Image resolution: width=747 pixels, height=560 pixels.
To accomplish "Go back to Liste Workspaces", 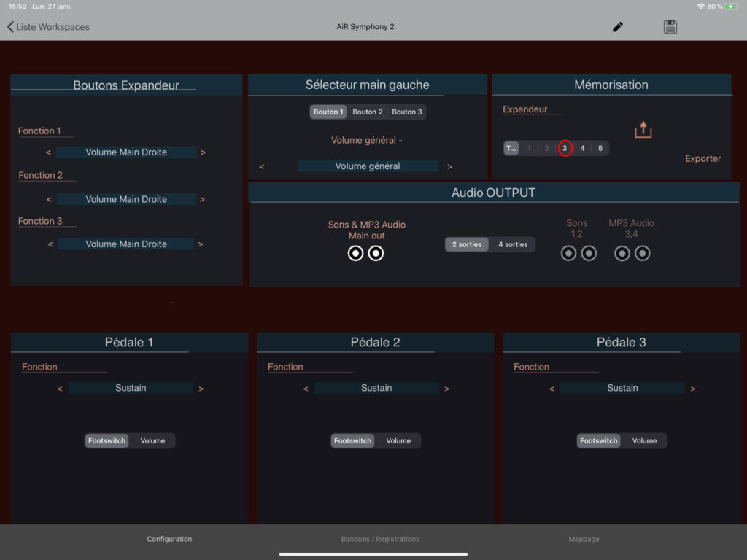I will click(48, 27).
